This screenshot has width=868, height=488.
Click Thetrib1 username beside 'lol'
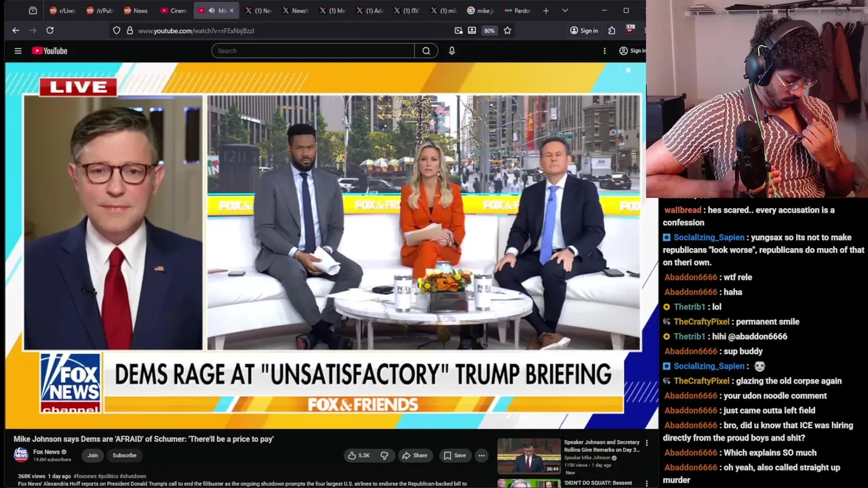click(689, 307)
